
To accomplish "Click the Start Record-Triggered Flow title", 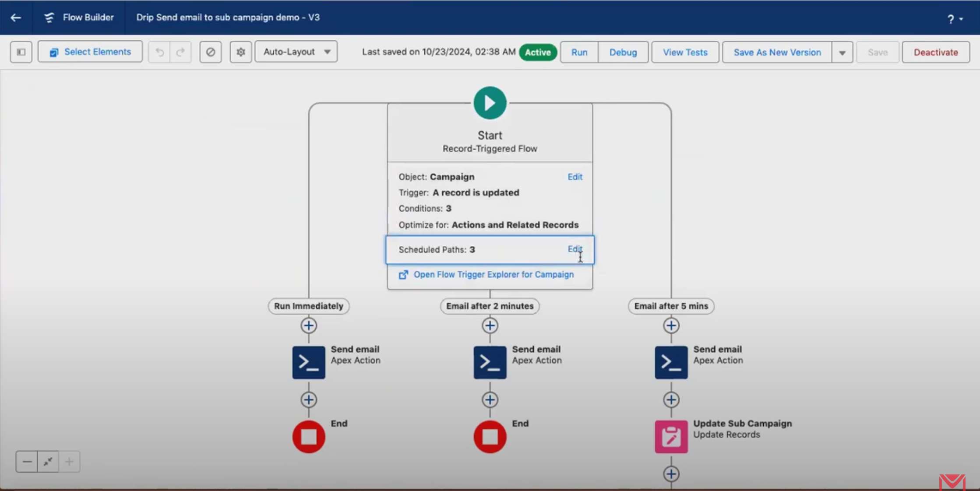I will pyautogui.click(x=490, y=141).
